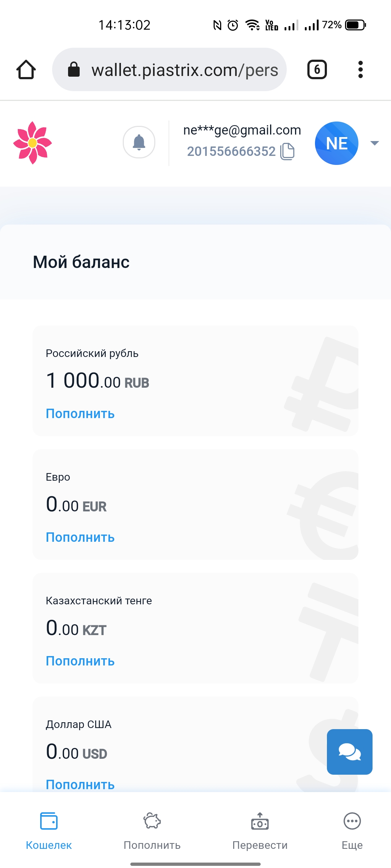Tap the NE profile avatar
Viewport: 391px width, 868px height.
pyautogui.click(x=337, y=143)
